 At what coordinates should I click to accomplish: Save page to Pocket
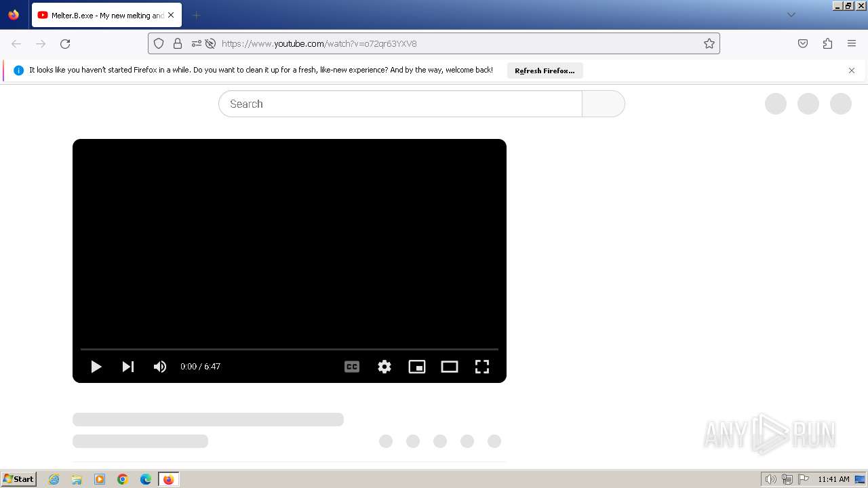click(803, 43)
